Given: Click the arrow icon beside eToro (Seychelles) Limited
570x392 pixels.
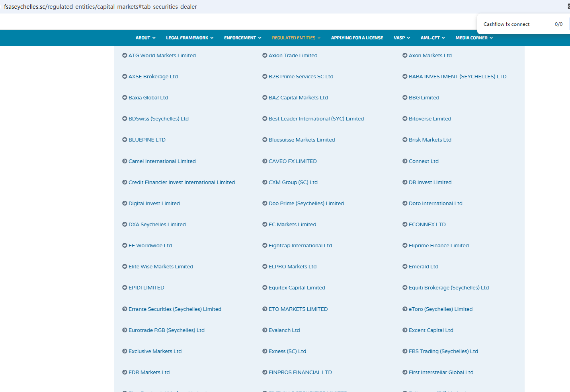Looking at the screenshot, I should pos(405,309).
